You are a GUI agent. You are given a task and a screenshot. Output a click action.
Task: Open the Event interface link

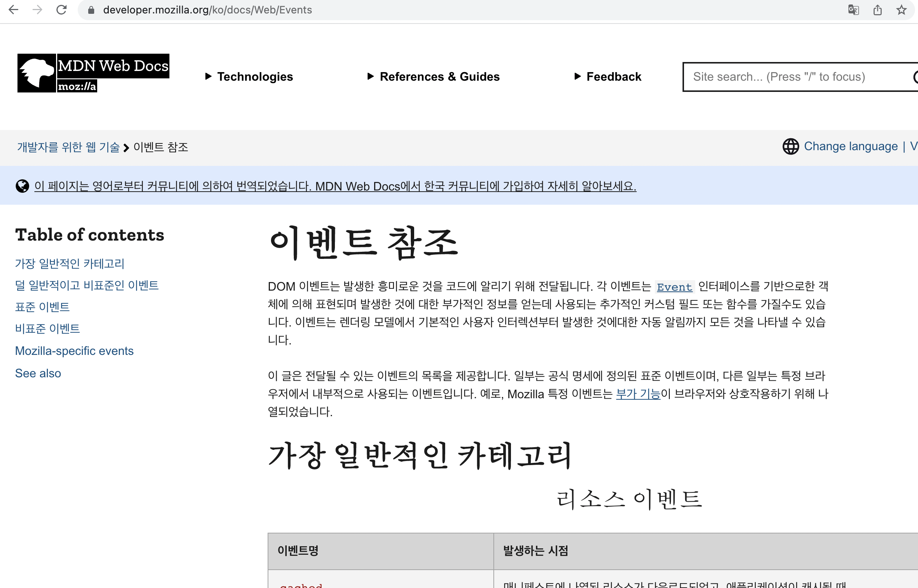click(x=674, y=287)
